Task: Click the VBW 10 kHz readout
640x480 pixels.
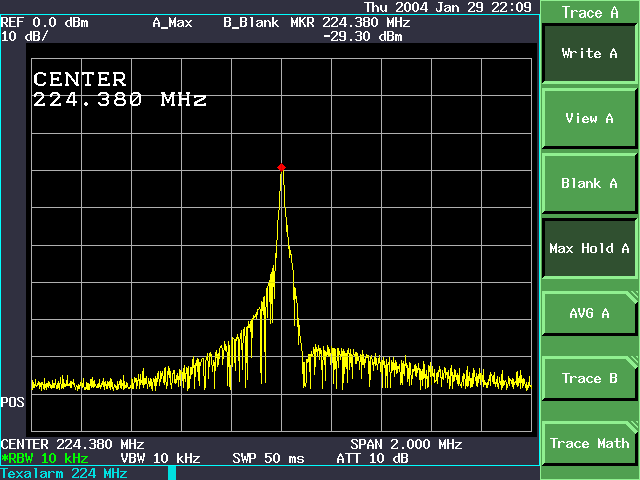Action: pos(160,458)
